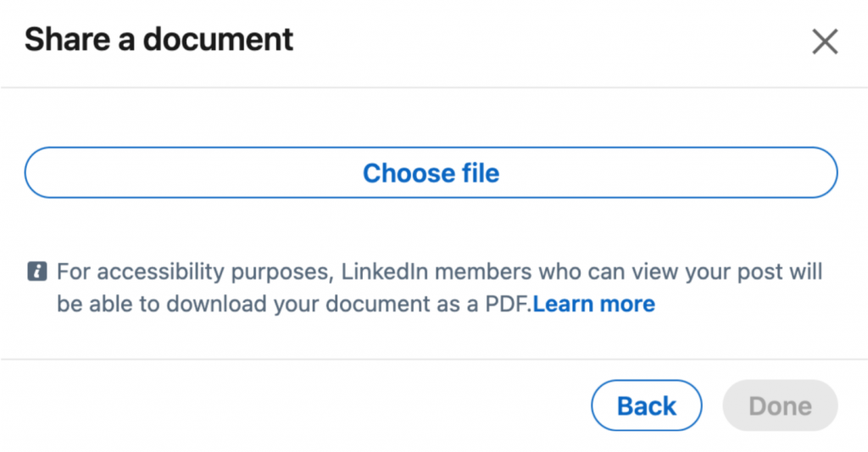Dismiss dialog using the X icon
Image resolution: width=868 pixels, height=452 pixels.
[825, 42]
